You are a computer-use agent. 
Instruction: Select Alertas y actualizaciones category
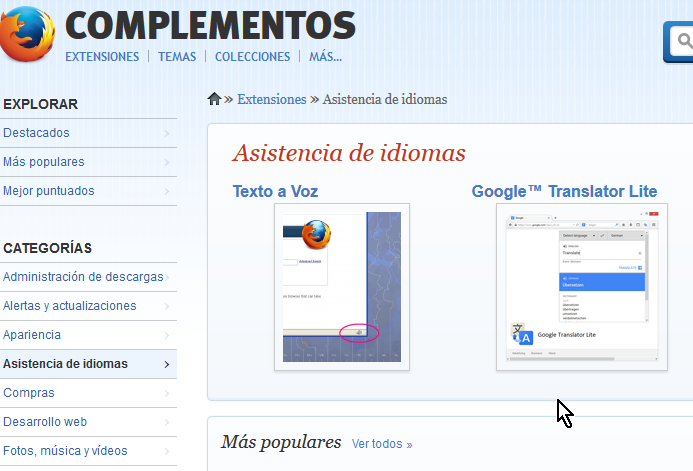(x=88, y=306)
